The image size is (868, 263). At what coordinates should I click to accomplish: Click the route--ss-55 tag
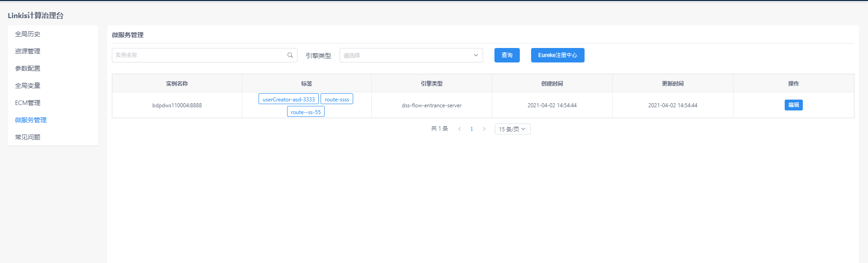(306, 112)
